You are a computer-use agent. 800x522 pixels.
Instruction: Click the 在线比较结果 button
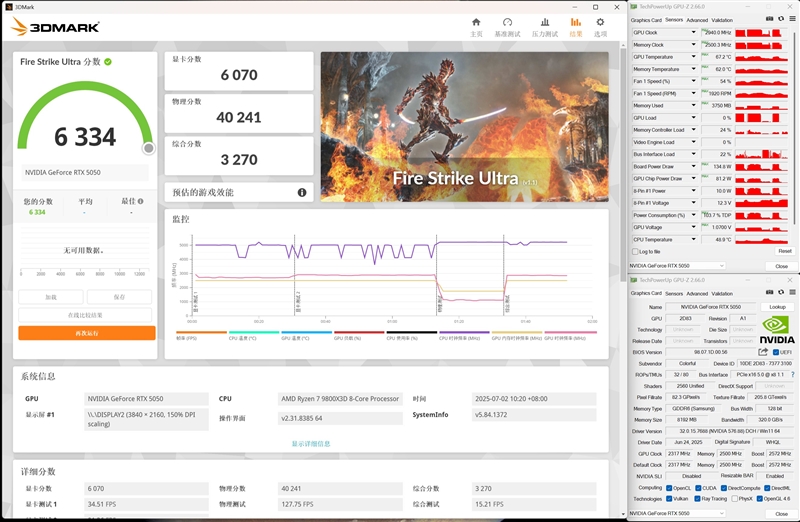[85, 315]
